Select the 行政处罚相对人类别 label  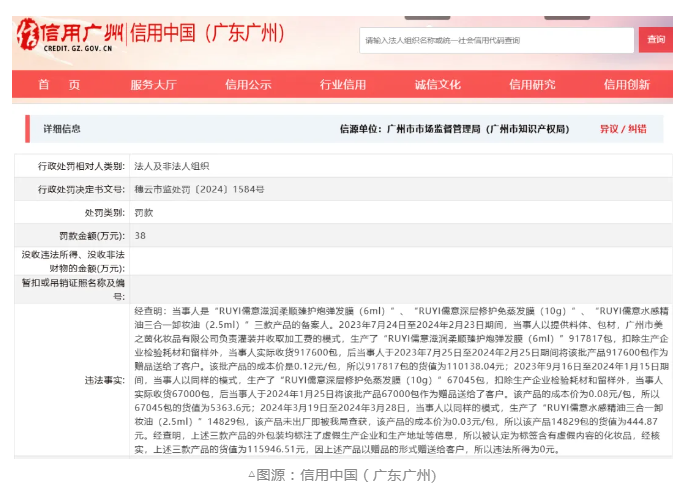click(81, 166)
